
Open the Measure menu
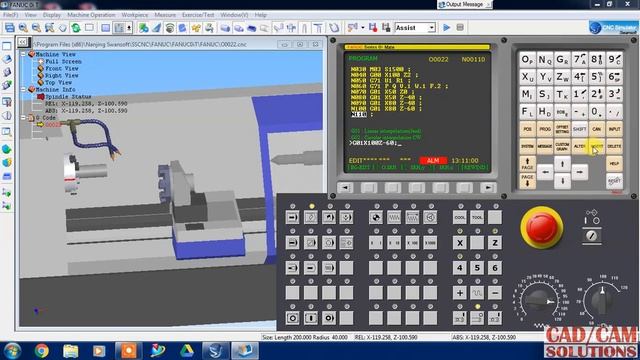tap(165, 15)
